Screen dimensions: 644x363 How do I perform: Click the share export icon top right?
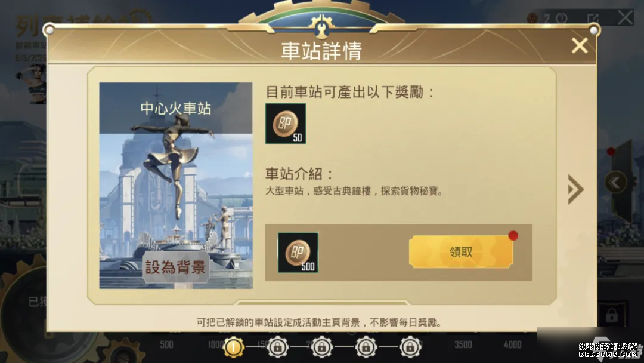coord(593,18)
